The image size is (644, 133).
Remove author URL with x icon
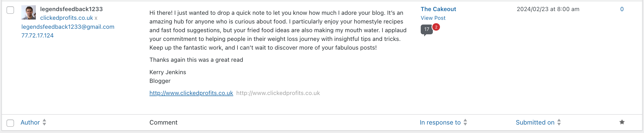coord(96,18)
